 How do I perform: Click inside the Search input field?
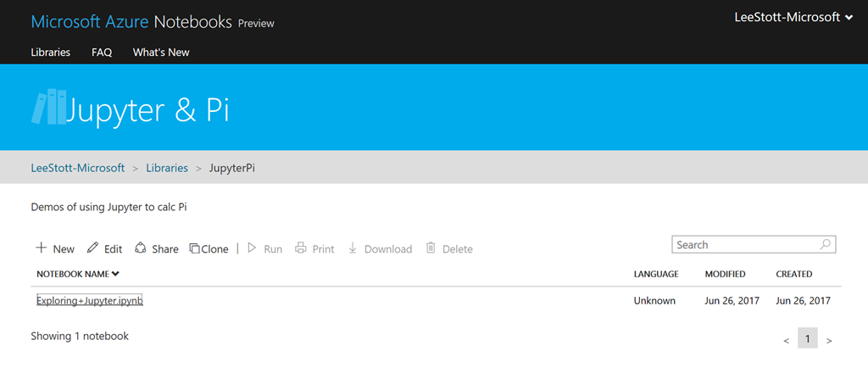(x=744, y=245)
